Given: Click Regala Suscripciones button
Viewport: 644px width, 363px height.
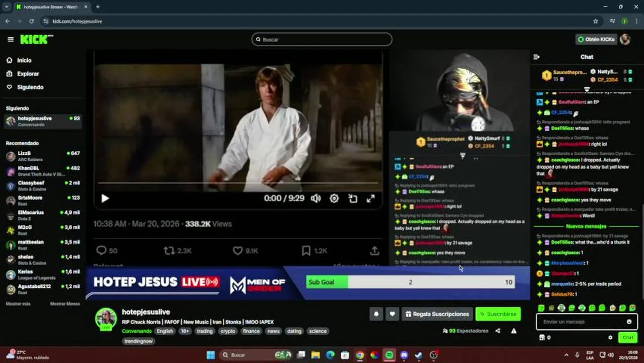Looking at the screenshot, I should (437, 314).
